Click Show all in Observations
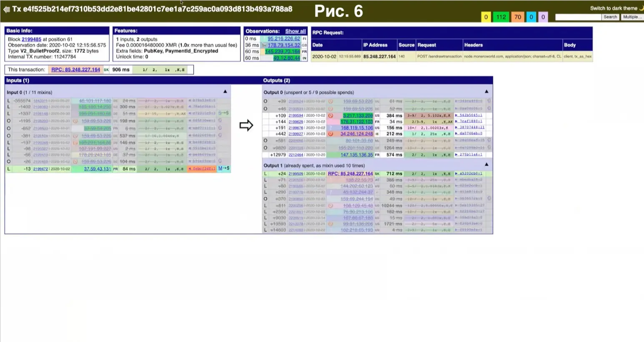This screenshot has height=342, width=644. pos(295,31)
